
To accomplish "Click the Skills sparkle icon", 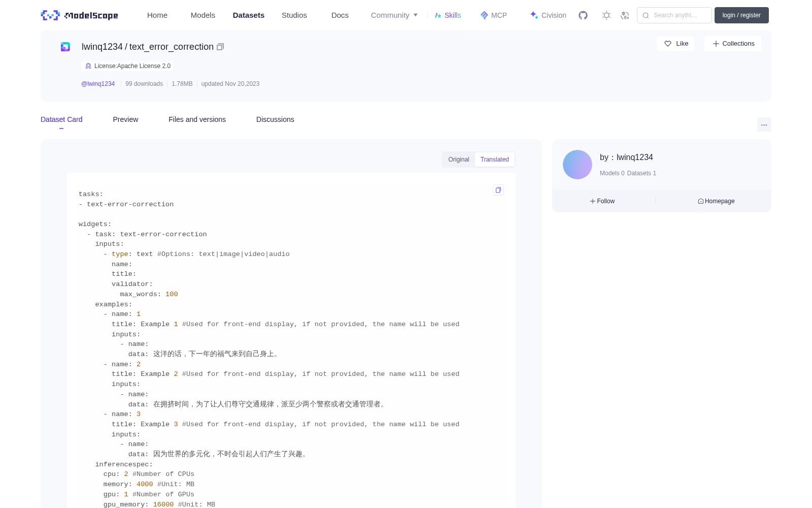I will point(438,15).
